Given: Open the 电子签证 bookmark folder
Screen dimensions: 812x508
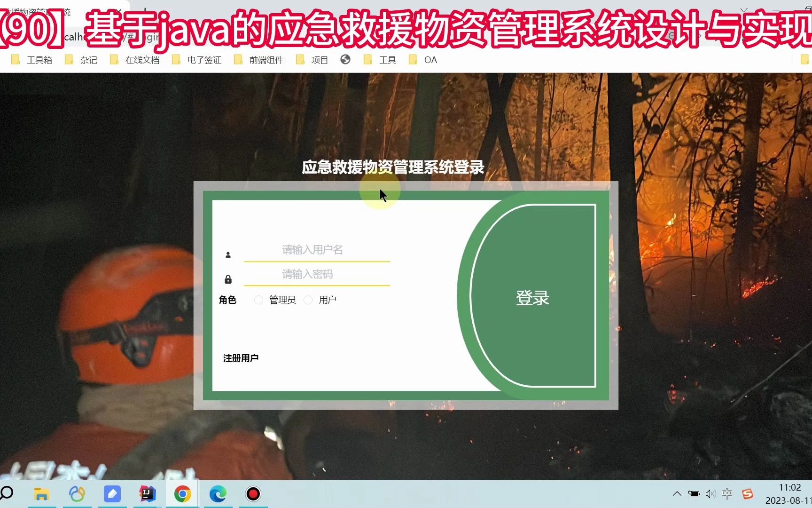Looking at the screenshot, I should pos(197,60).
